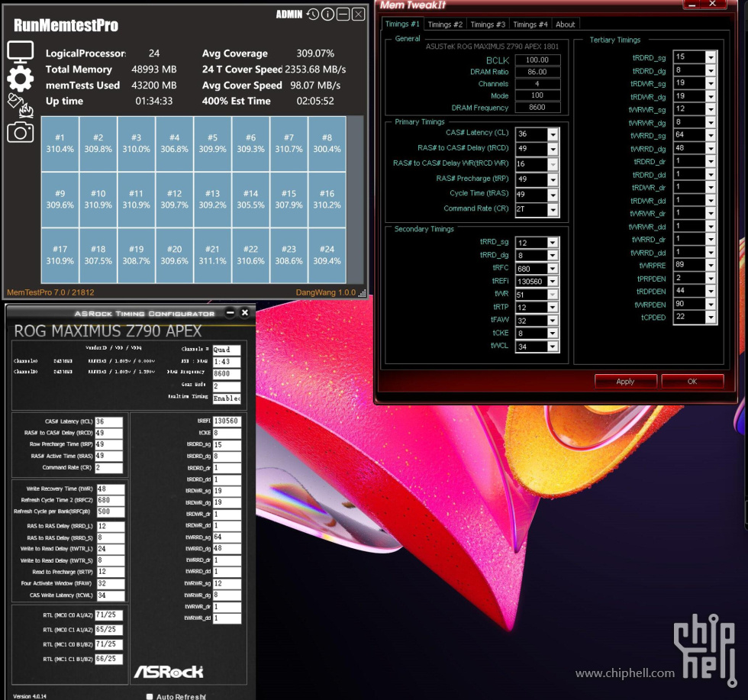Expand the tRDWR_sg tertiary timing dropdown
Screen dimensions: 748x700
pos(711,83)
